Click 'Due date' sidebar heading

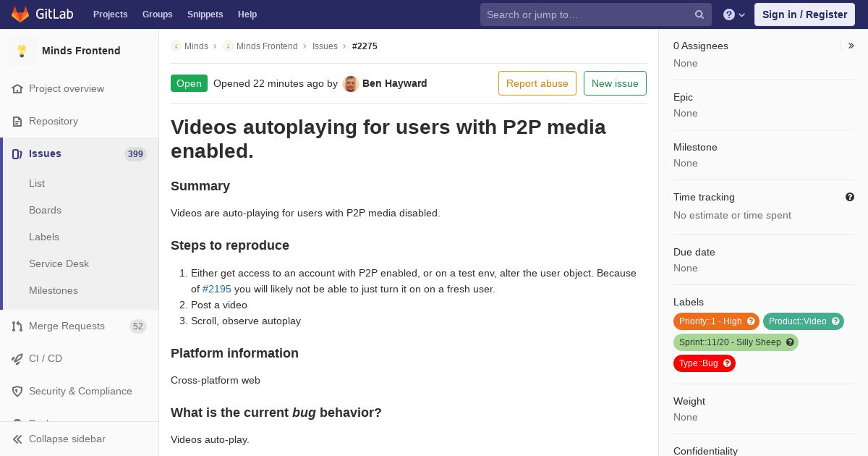[694, 252]
